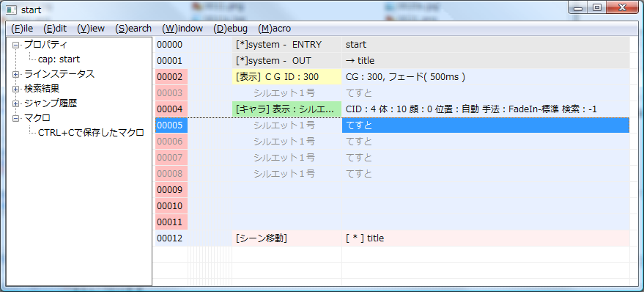Screen dimensions: 644x292
Task: Select '[キャラ] 表示 : シルエ...' command cell
Action: pyautogui.click(x=286, y=109)
